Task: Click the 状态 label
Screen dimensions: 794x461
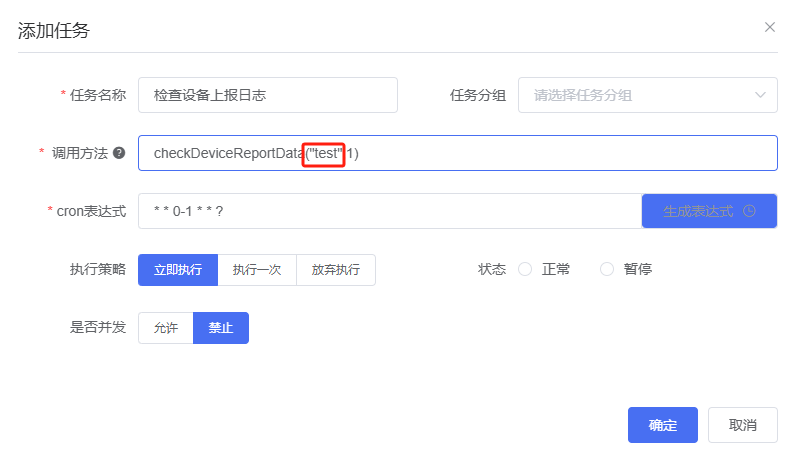Action: (x=492, y=269)
